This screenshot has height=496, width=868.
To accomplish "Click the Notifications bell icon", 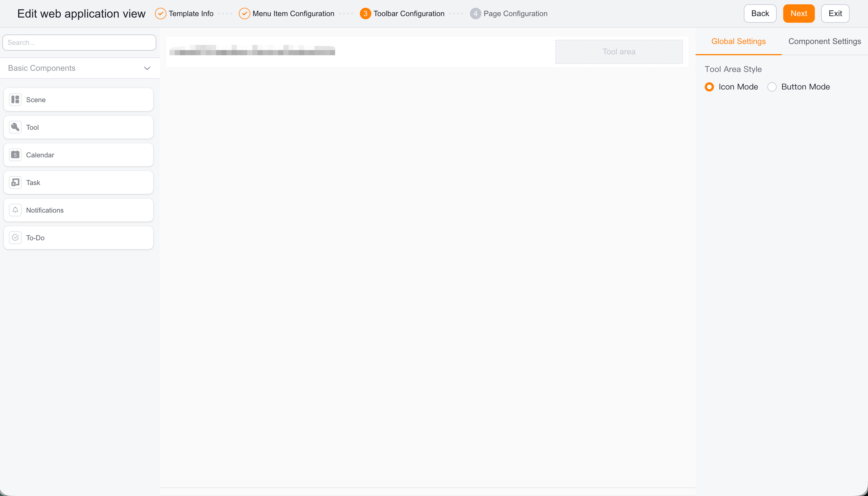I will pos(15,210).
